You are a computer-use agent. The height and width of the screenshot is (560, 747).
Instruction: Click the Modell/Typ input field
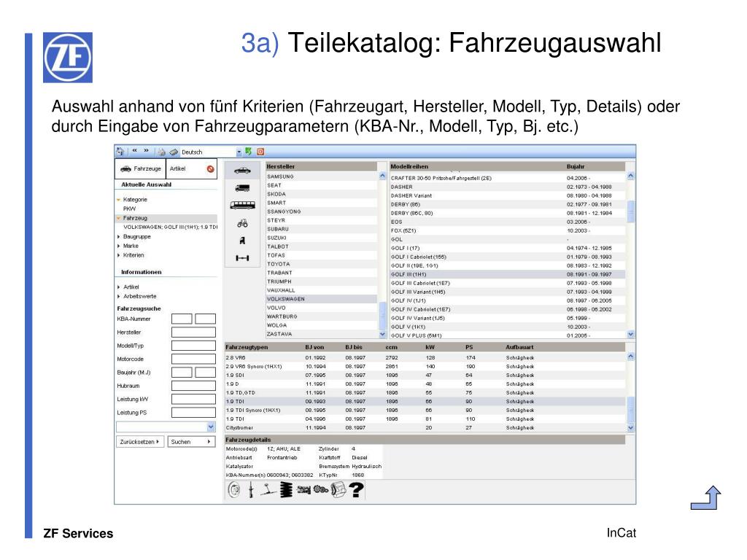(x=193, y=346)
